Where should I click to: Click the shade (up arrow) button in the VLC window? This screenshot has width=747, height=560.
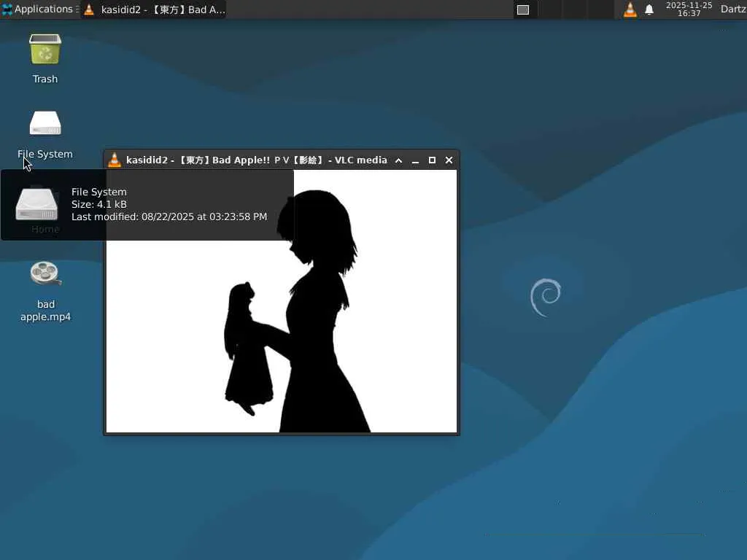(399, 160)
